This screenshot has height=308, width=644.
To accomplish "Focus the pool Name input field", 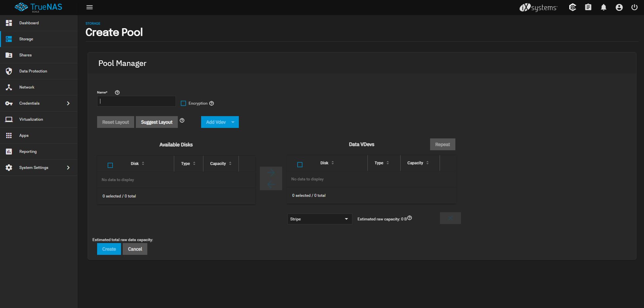I will 136,101.
